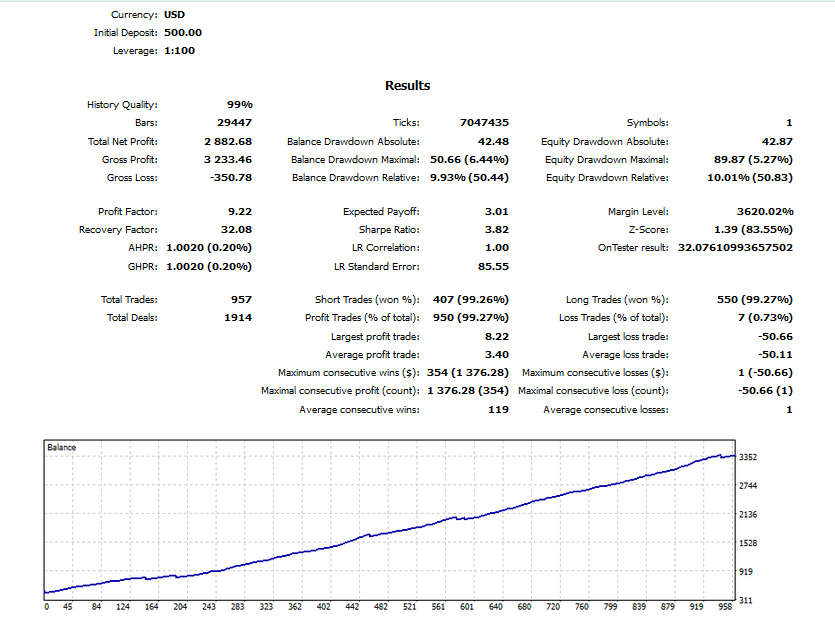
Task: Click Long Trades value 550 (99.27%)
Action: [x=755, y=300]
